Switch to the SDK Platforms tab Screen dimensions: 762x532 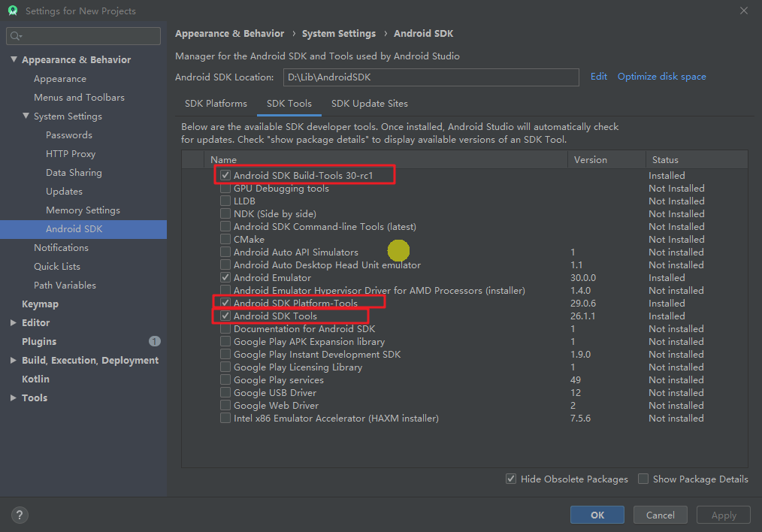216,104
